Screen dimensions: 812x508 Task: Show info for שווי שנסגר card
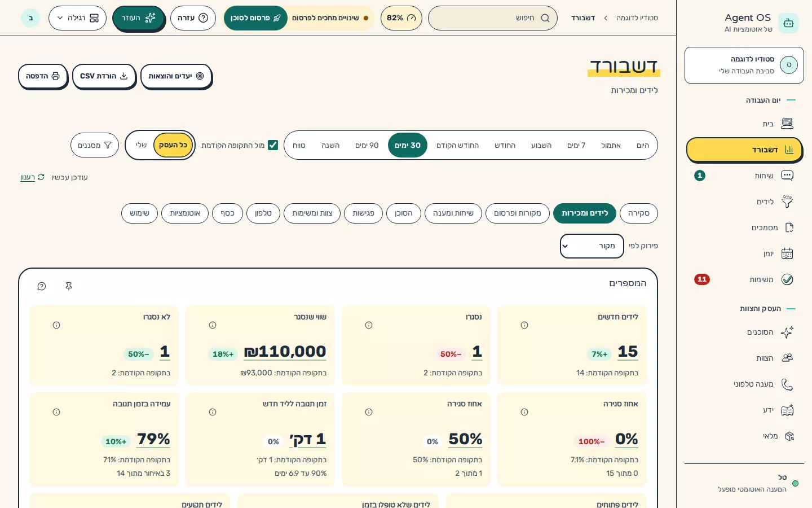[213, 325]
